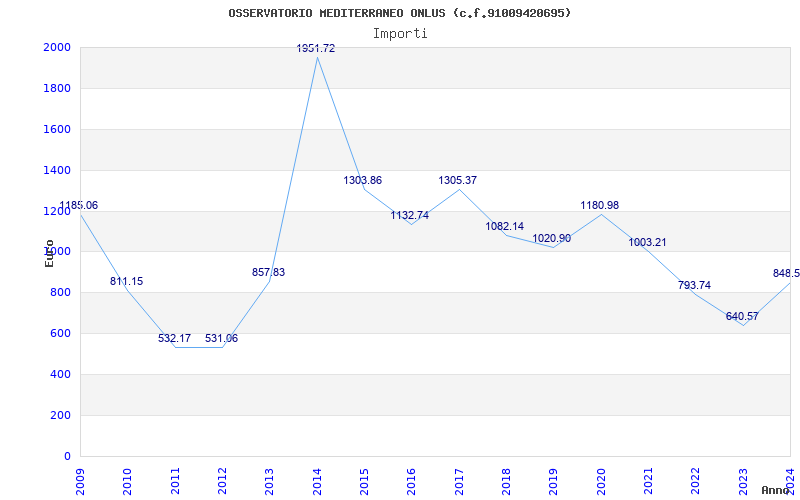Select the 1185.06 data label
This screenshot has height=500, width=800.
pos(79,206)
